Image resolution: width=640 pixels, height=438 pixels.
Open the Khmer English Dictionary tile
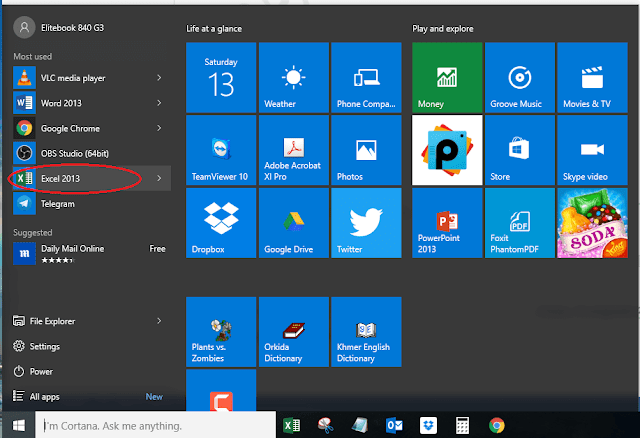point(366,331)
